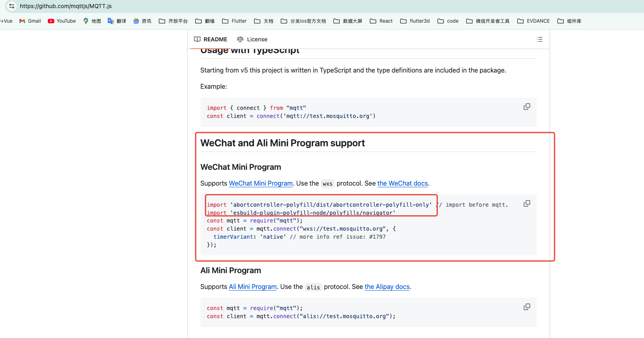Open React bookmark folder
The width and height of the screenshot is (644, 338).
(381, 21)
